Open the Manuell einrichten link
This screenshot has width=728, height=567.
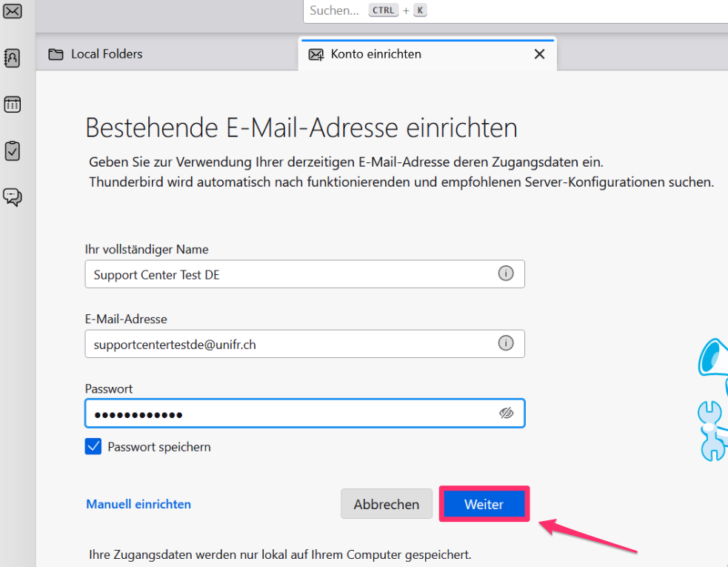[138, 504]
